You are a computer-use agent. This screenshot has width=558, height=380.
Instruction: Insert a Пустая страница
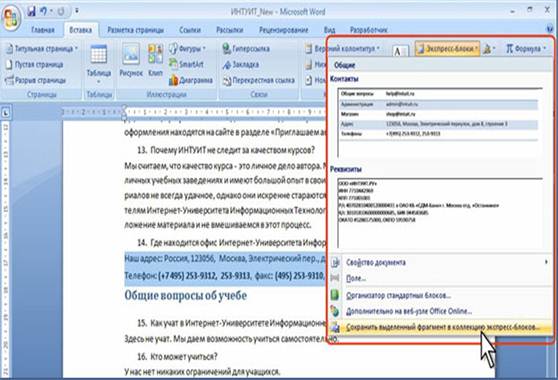(x=35, y=64)
